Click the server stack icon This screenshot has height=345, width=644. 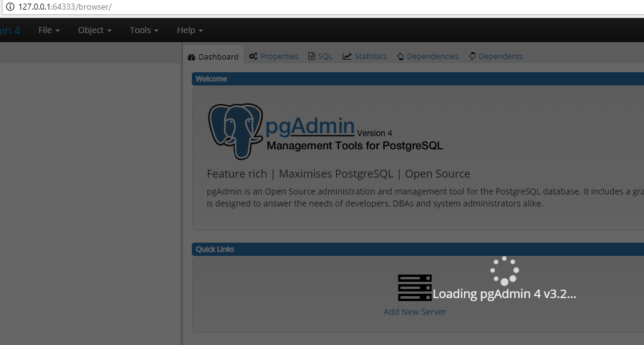pos(415,288)
